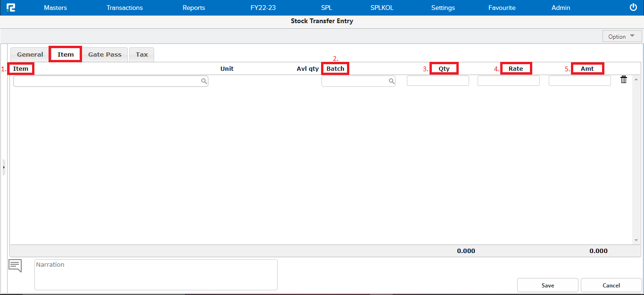Click the search icon in Batch field

391,81
